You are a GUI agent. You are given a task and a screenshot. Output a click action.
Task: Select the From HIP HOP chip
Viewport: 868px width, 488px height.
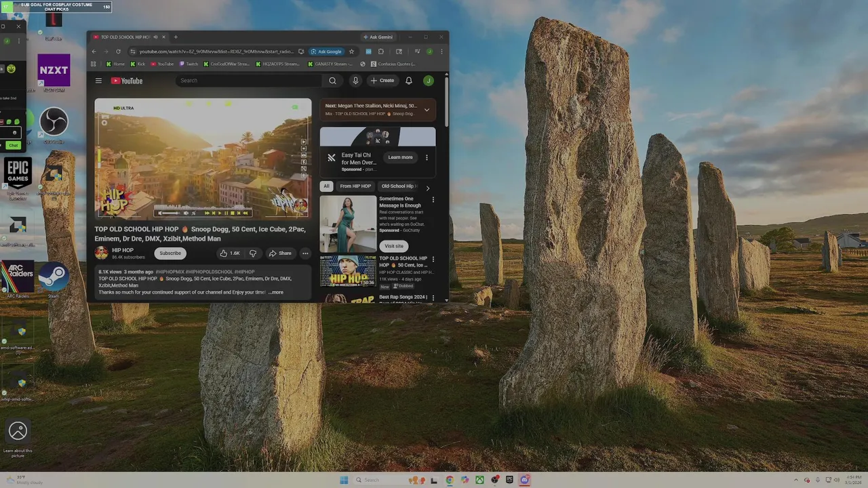tap(355, 186)
